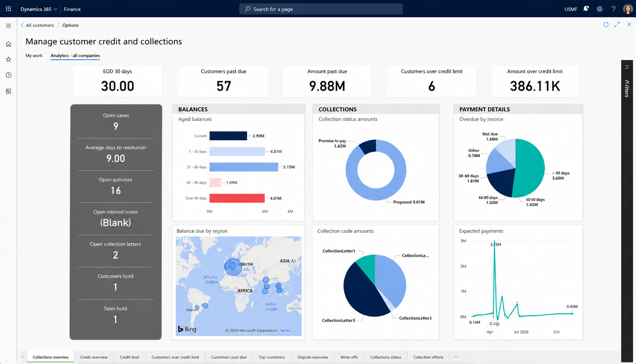Click the large Europe bubble on map
Screen dimensions: 636x364
point(233,267)
